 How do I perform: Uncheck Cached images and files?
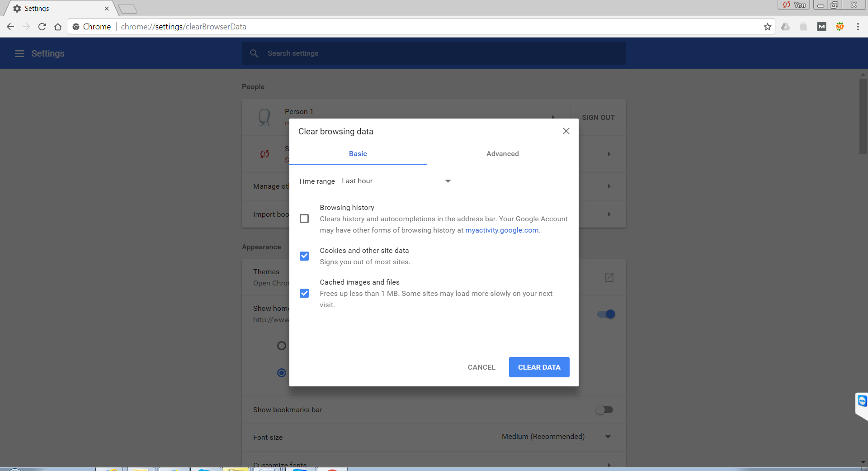(304, 293)
